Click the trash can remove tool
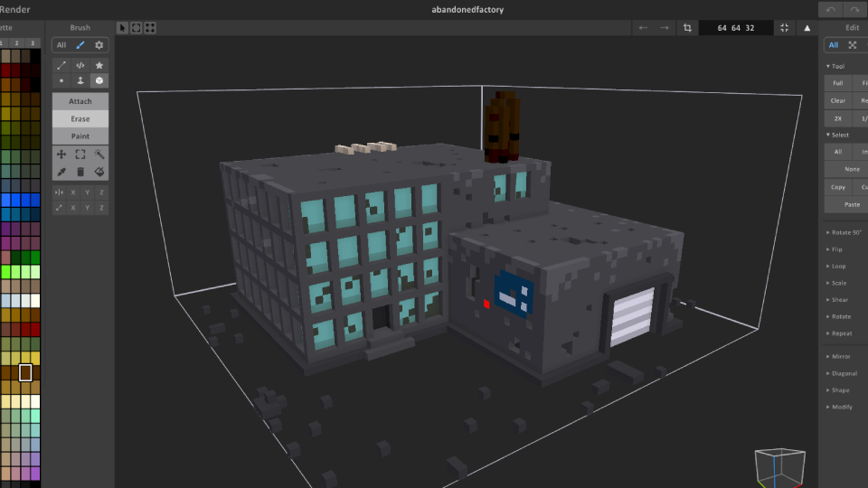 coord(80,172)
